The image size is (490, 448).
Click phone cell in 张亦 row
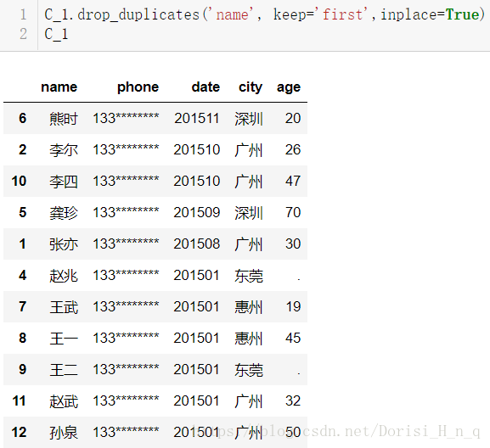coord(126,244)
